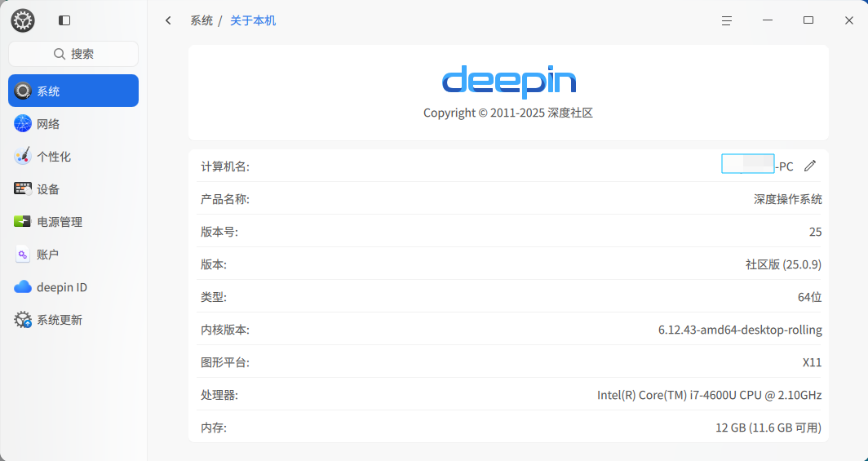Click the 图形平台: label
Image resolution: width=868 pixels, height=461 pixels.
click(225, 362)
